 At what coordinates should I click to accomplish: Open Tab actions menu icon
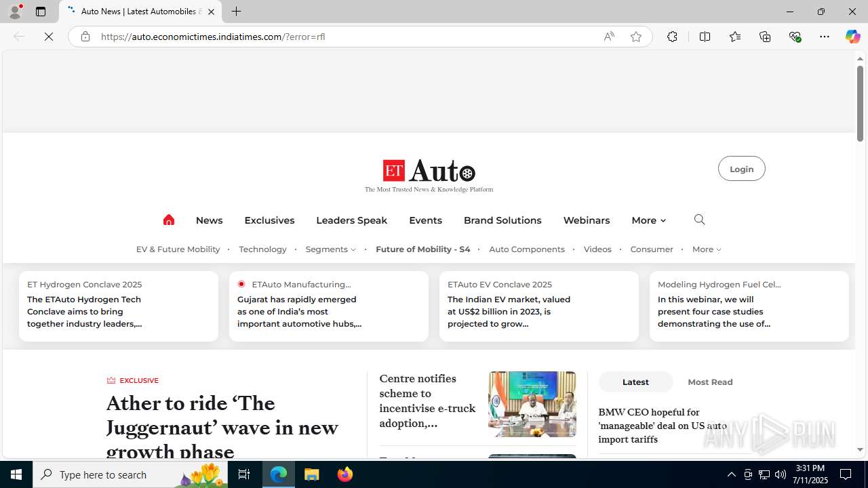pyautogui.click(x=41, y=12)
